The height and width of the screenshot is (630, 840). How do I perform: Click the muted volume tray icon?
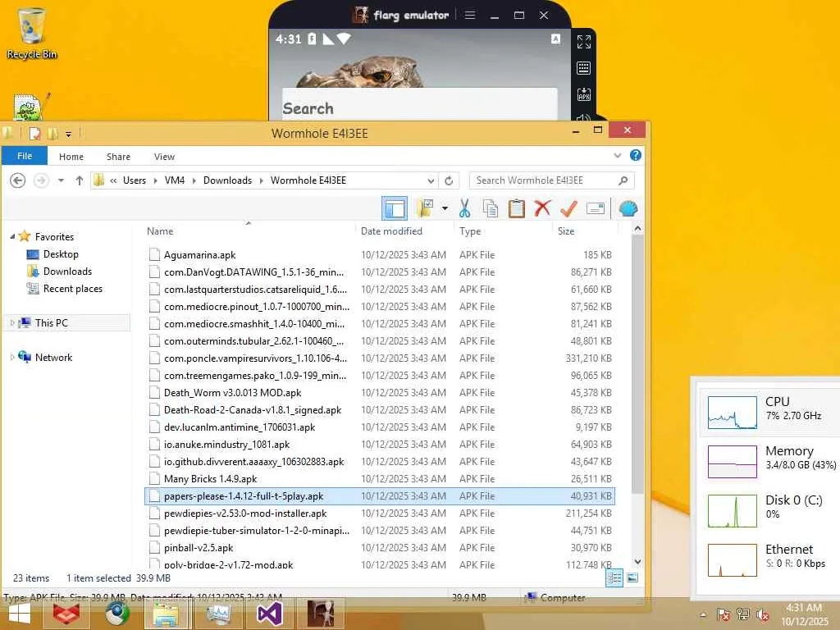(x=762, y=615)
